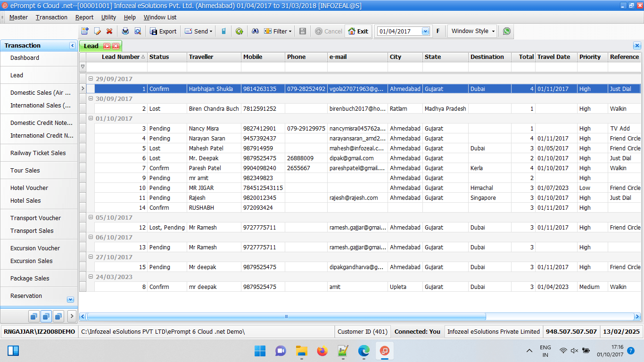Collapse the 01/10/2017 date group
Image resolution: width=644 pixels, height=362 pixels.
91,118
